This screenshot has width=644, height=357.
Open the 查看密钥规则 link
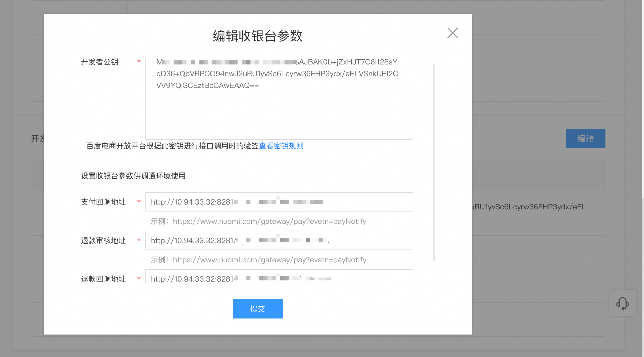281,146
